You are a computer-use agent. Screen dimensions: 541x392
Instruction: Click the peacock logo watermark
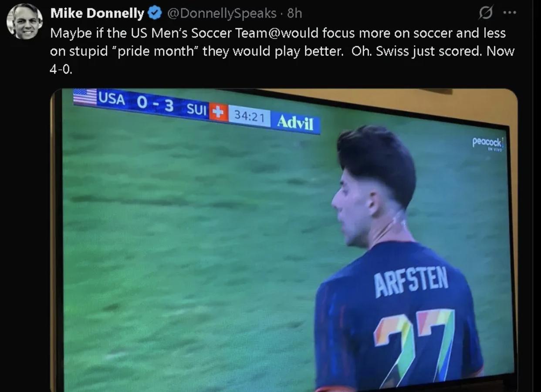click(488, 143)
